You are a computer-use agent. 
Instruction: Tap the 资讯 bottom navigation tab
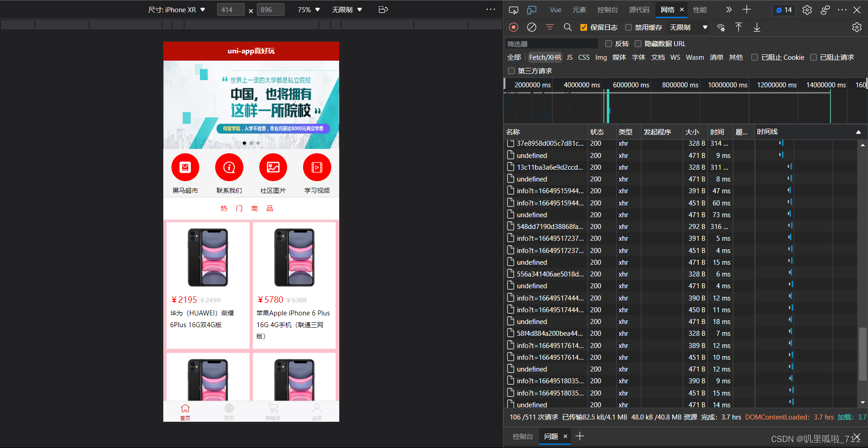tap(229, 412)
